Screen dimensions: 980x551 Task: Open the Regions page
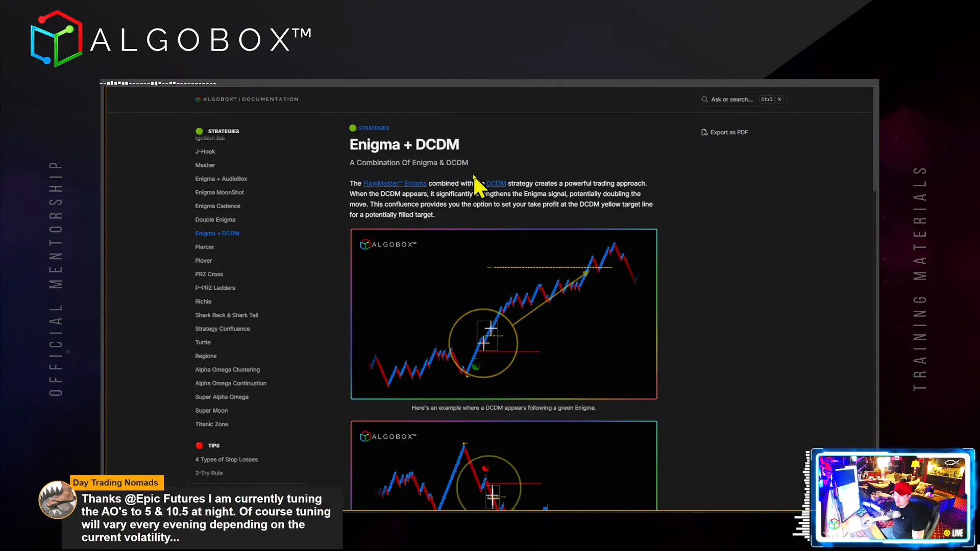[206, 356]
